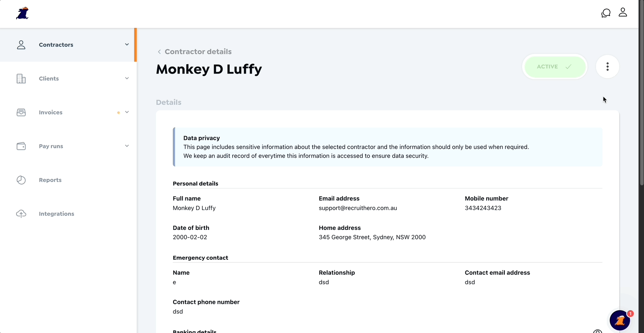Expand the Pay runs menu chevron
The height and width of the screenshot is (333, 644).
click(127, 146)
